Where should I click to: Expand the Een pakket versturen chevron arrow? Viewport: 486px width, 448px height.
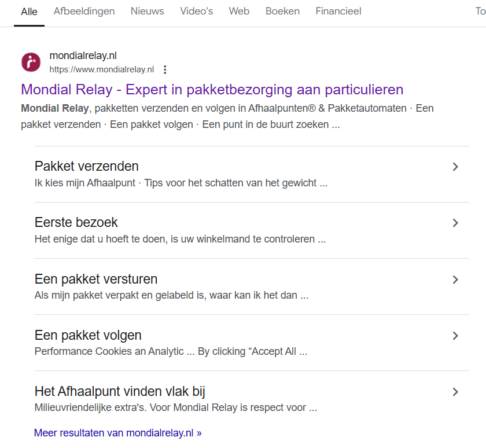[x=455, y=280]
